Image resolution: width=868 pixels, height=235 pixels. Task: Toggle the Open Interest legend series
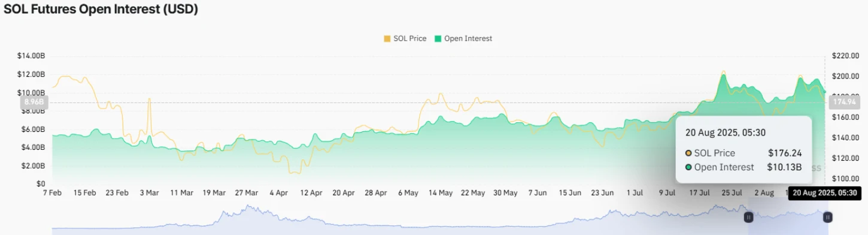pyautogui.click(x=463, y=38)
